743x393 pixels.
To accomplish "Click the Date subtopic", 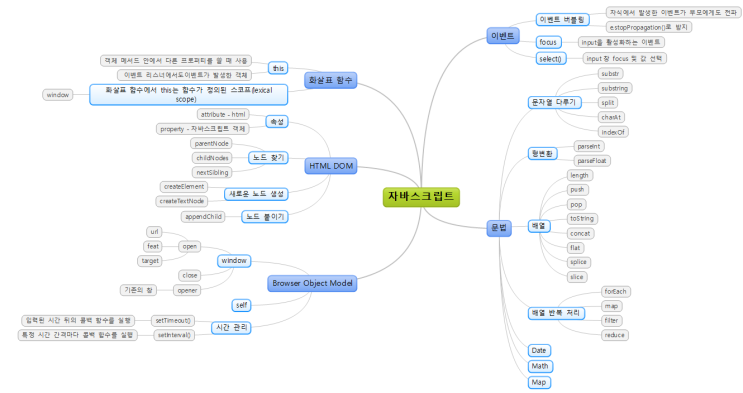I will [x=539, y=351].
